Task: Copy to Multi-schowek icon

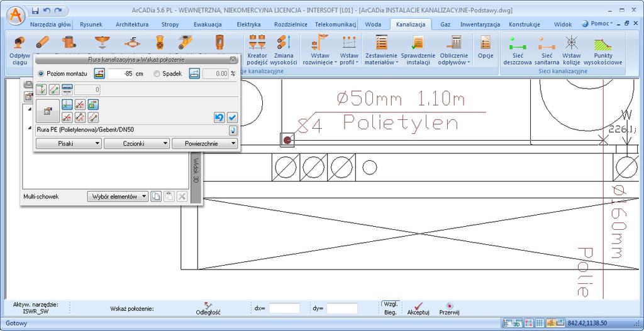Action: 156,197
